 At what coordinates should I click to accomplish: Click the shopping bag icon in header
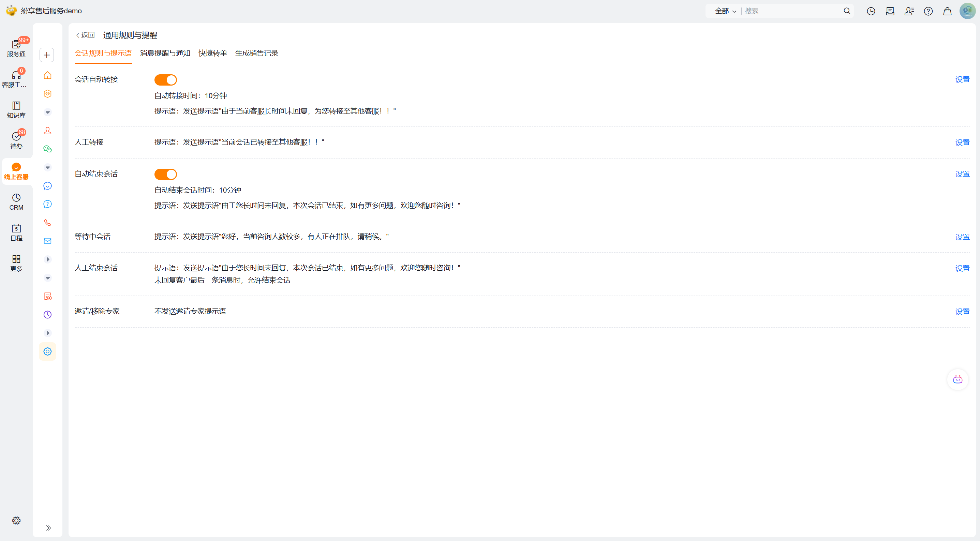tap(947, 11)
